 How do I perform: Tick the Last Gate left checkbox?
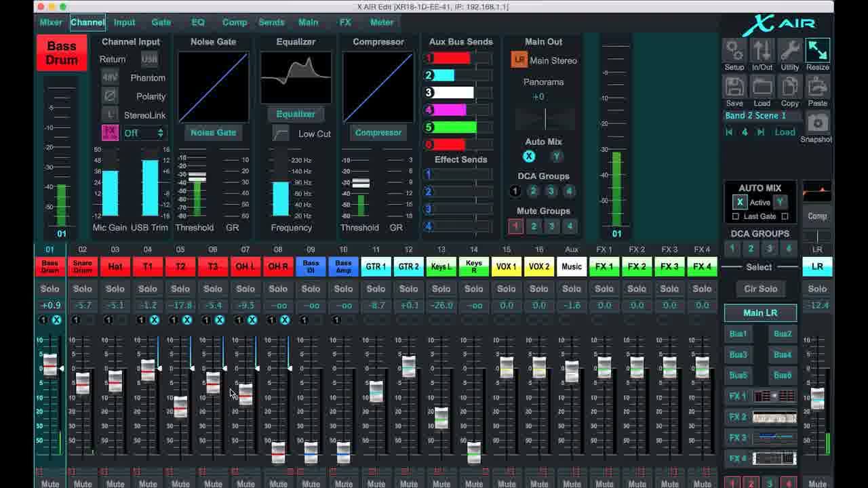[x=736, y=217]
